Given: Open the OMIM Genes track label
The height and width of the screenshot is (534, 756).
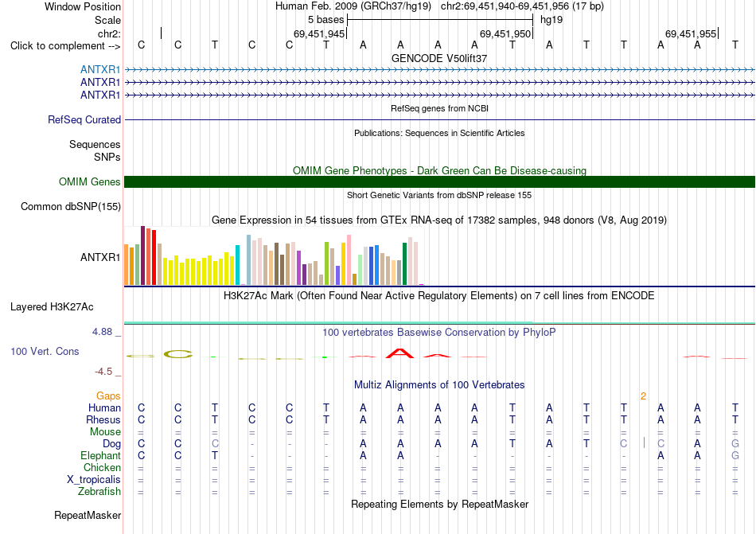Looking at the screenshot, I should [90, 181].
